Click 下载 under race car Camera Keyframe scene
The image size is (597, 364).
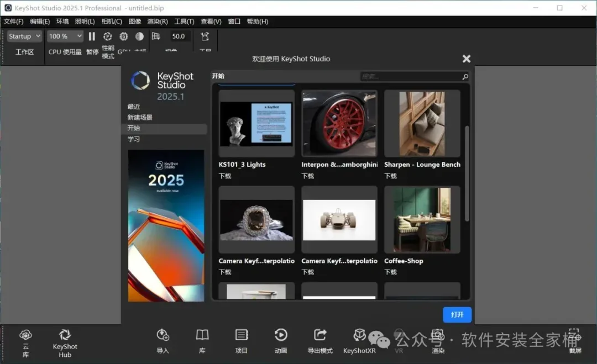click(x=308, y=272)
